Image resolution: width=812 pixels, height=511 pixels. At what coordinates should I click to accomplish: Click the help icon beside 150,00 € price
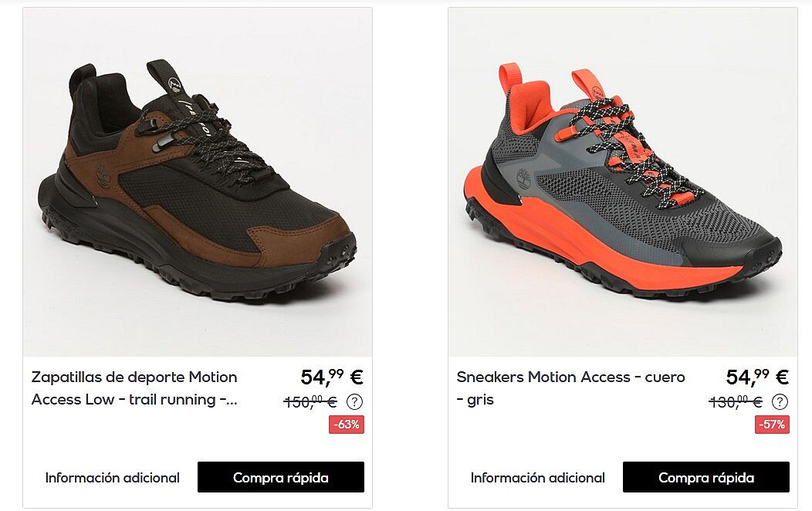coord(354,401)
